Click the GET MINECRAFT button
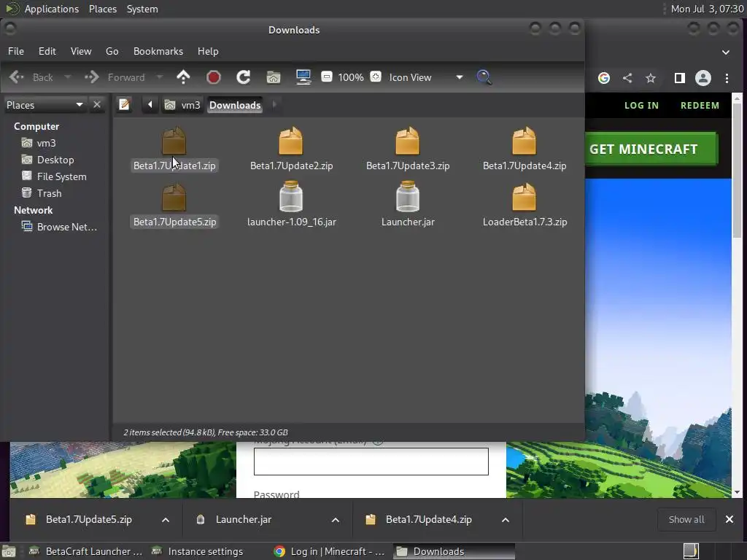 pyautogui.click(x=651, y=149)
